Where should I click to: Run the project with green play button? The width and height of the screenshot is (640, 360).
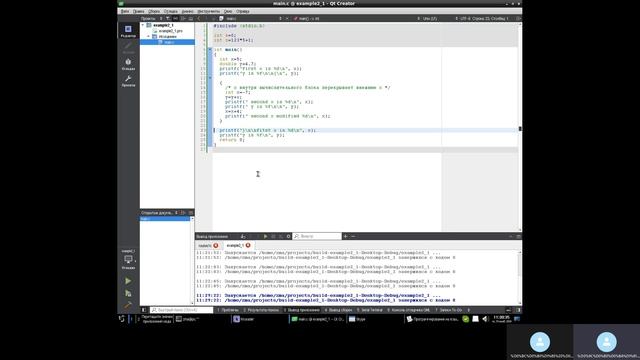pos(128,281)
